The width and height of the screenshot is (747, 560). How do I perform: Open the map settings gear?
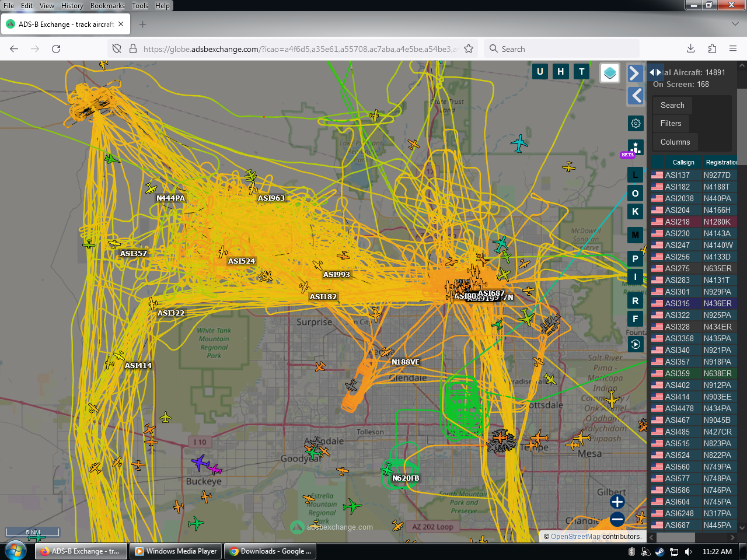(x=636, y=123)
